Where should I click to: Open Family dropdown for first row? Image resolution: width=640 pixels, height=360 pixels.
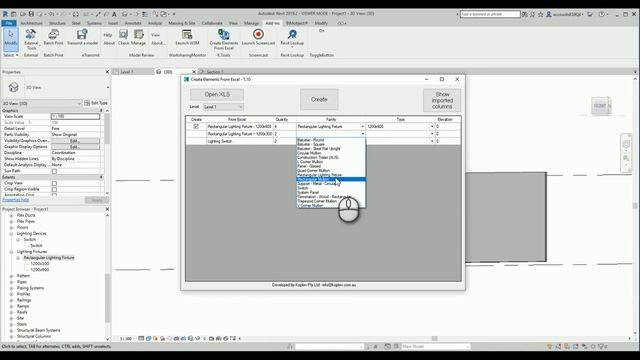(x=362, y=127)
